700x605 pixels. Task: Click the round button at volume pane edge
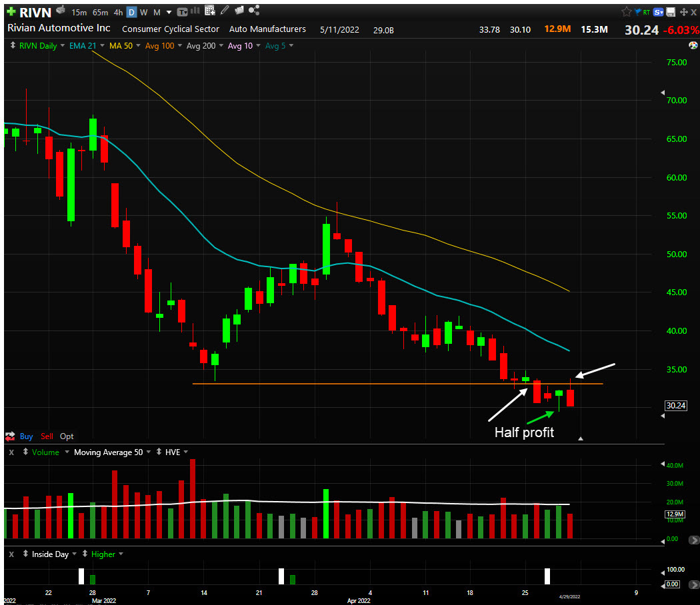(693, 540)
